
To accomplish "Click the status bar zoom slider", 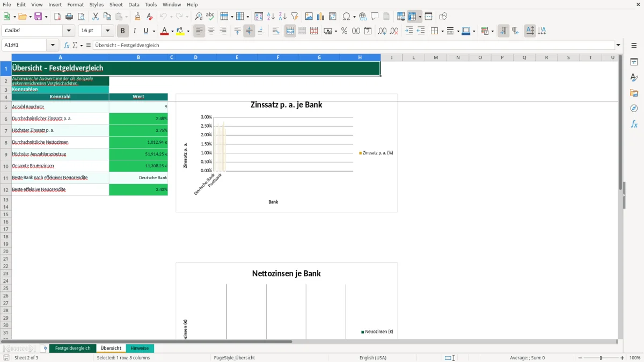I will click(x=601, y=358).
